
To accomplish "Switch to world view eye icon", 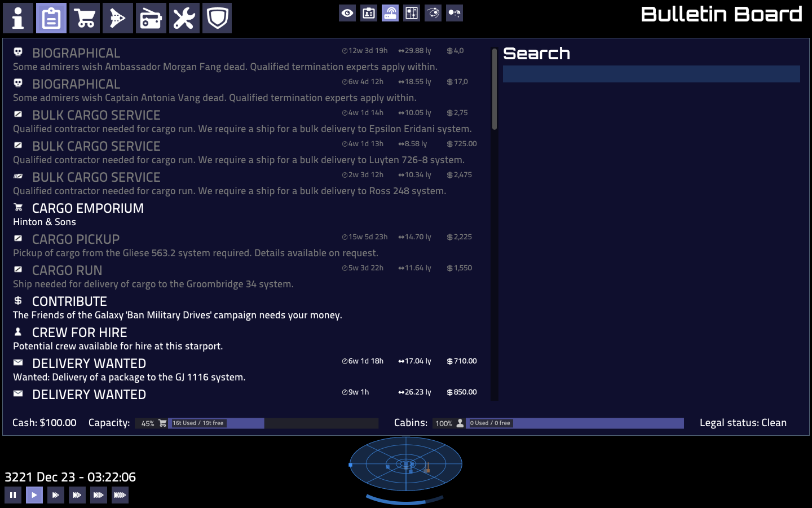I will pyautogui.click(x=347, y=13).
